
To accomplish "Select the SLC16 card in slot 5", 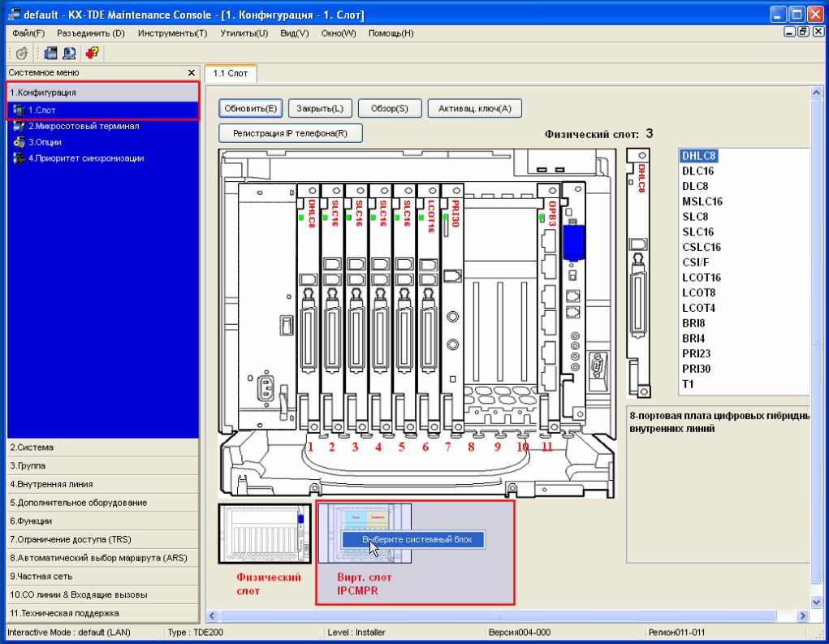I will click(x=404, y=309).
